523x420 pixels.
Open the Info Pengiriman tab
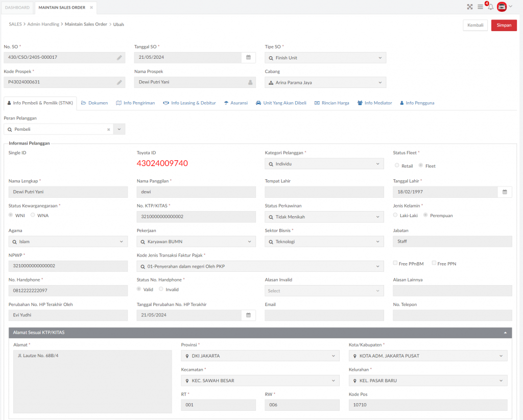pyautogui.click(x=135, y=103)
